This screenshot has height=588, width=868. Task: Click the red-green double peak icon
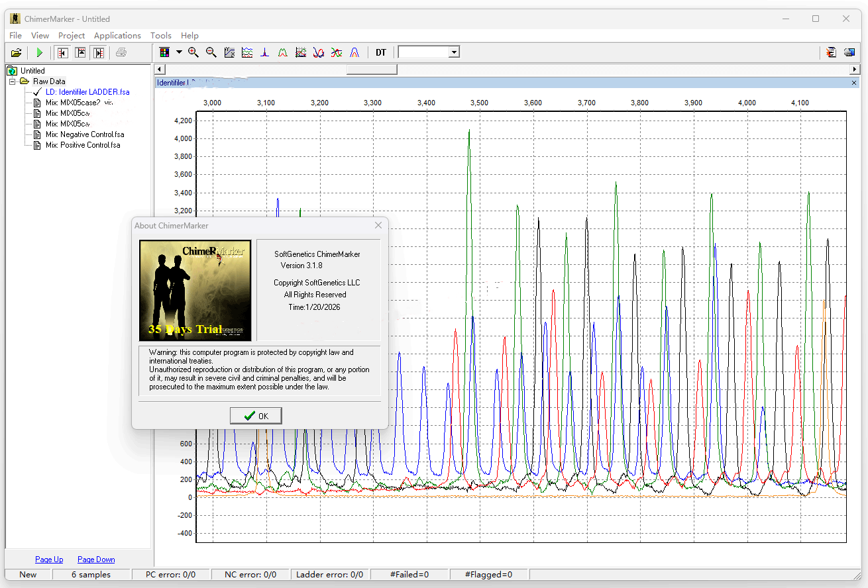(x=283, y=52)
